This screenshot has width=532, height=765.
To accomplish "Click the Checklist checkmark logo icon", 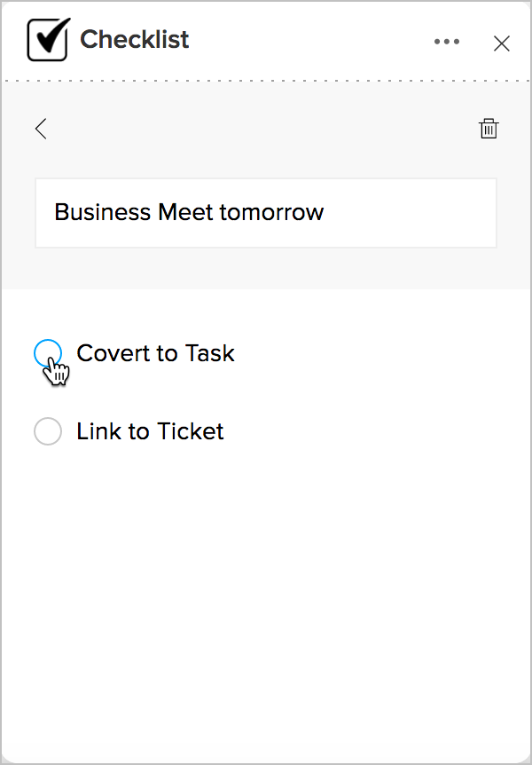I will pyautogui.click(x=48, y=40).
